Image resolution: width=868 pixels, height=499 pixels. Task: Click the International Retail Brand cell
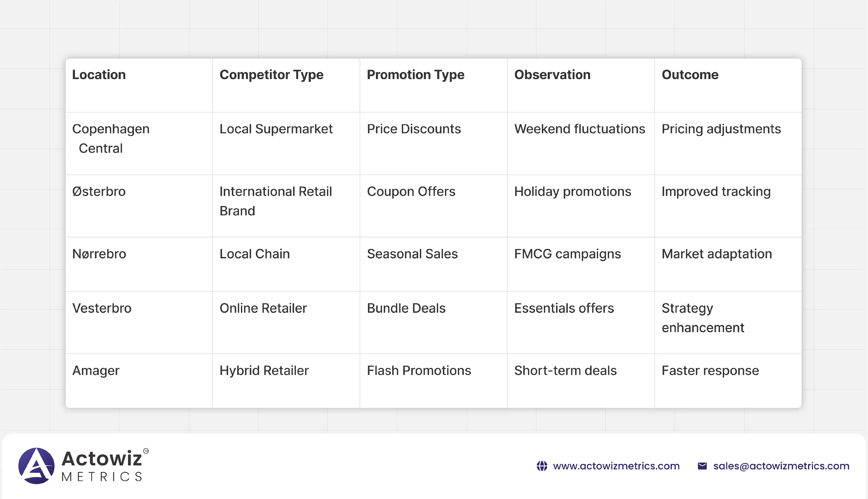pos(275,201)
